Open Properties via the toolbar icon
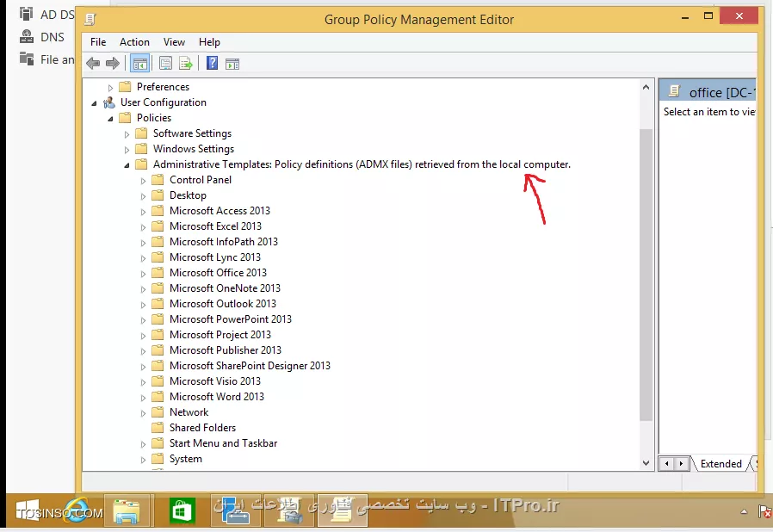This screenshot has width=773, height=532. (165, 64)
